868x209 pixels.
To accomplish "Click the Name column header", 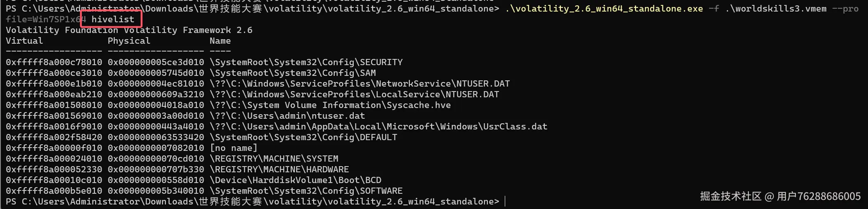I will pos(220,41).
